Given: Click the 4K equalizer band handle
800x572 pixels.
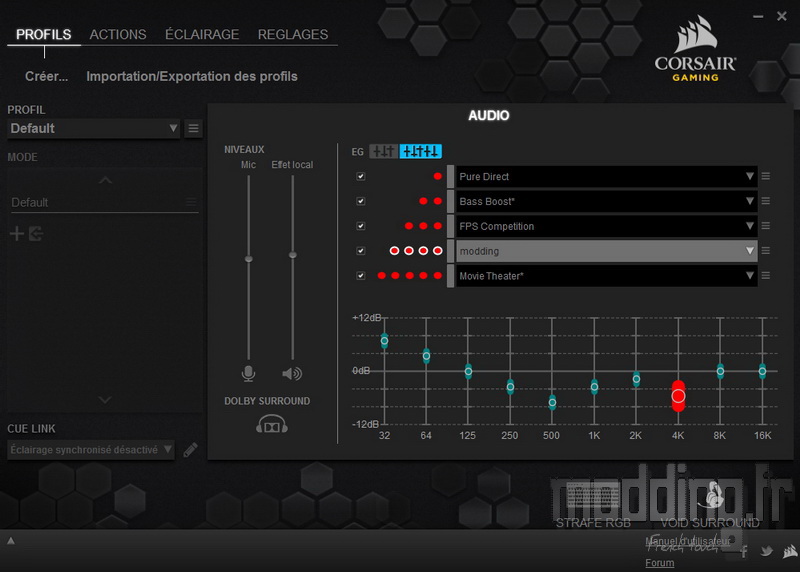Looking at the screenshot, I should [678, 395].
